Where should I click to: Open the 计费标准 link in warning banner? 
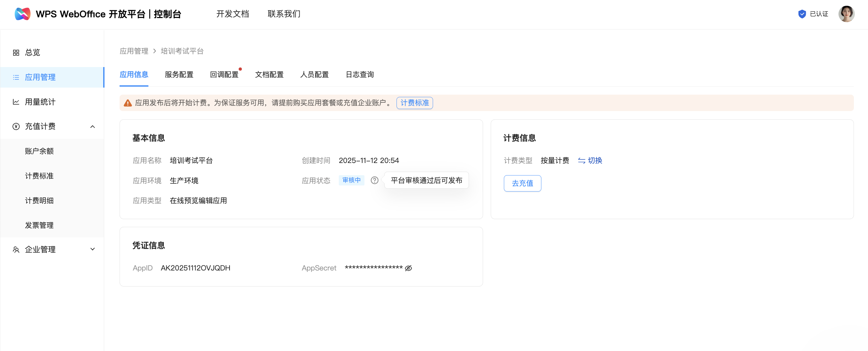(x=414, y=103)
